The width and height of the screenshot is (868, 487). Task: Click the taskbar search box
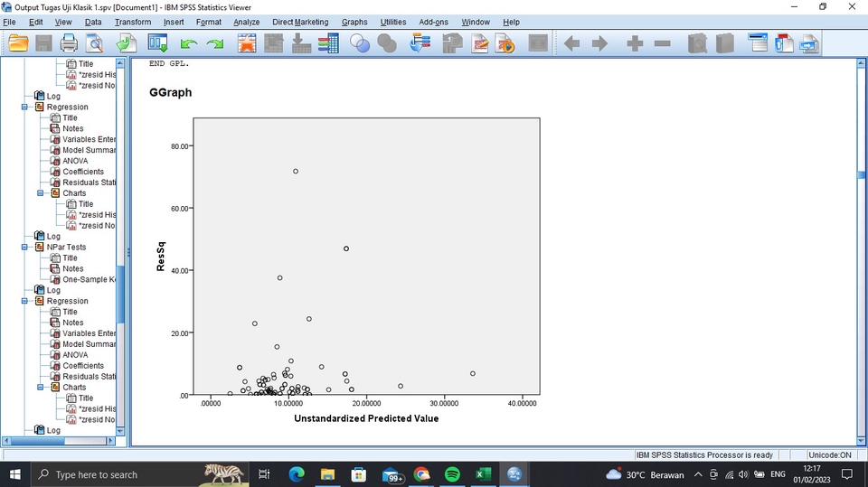tap(138, 474)
